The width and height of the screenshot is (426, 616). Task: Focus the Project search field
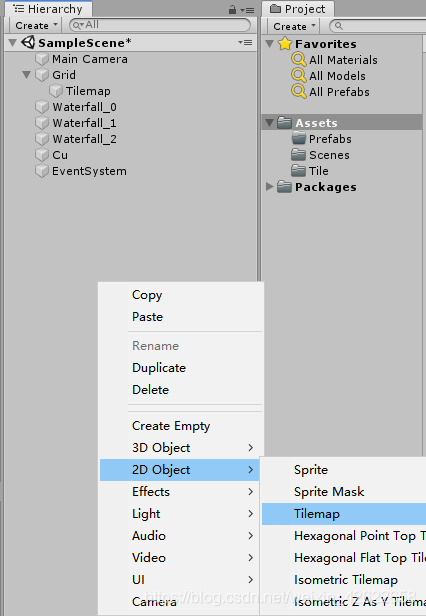(x=378, y=26)
